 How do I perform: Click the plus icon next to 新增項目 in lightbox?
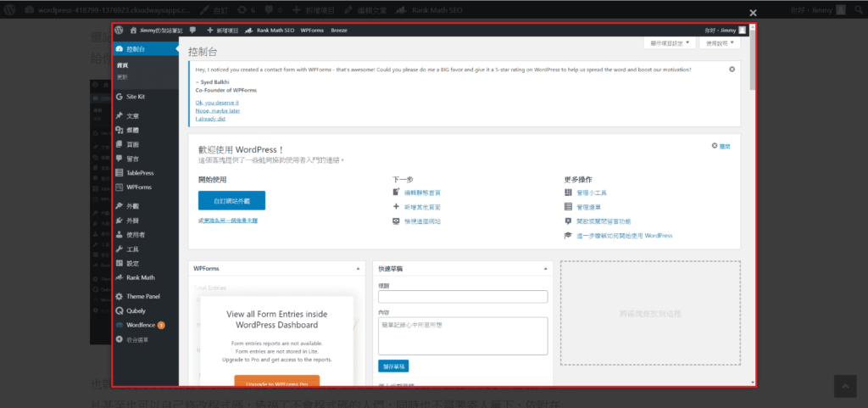[x=210, y=31]
